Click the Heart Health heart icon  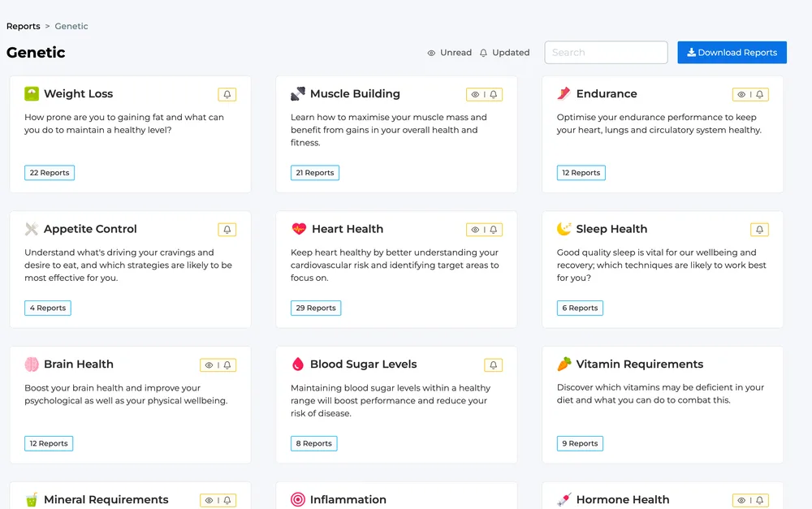click(299, 229)
